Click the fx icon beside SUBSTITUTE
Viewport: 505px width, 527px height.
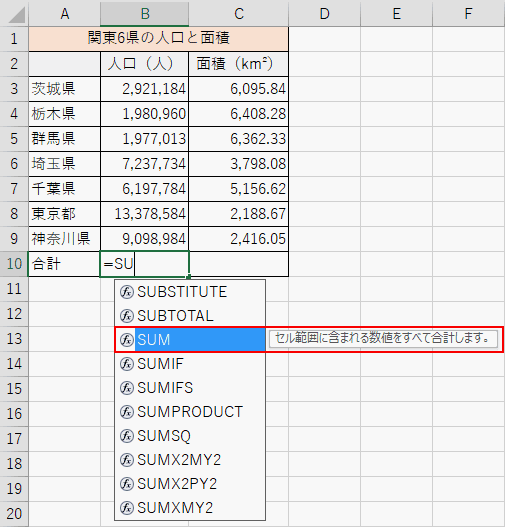[127, 292]
